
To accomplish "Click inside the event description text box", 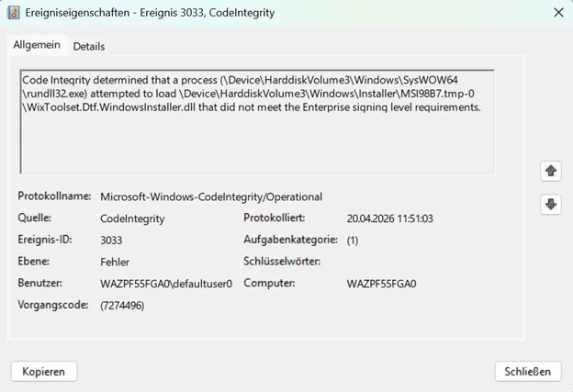I will point(257,122).
